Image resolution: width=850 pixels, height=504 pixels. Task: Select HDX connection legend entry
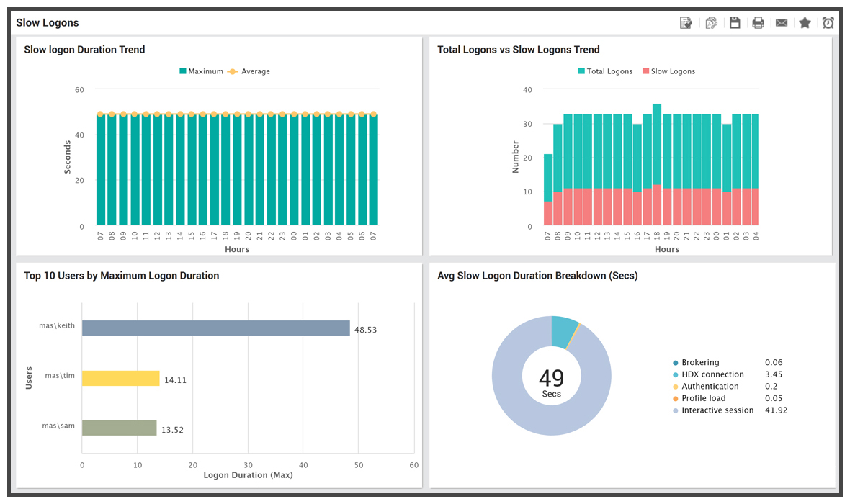click(x=708, y=374)
